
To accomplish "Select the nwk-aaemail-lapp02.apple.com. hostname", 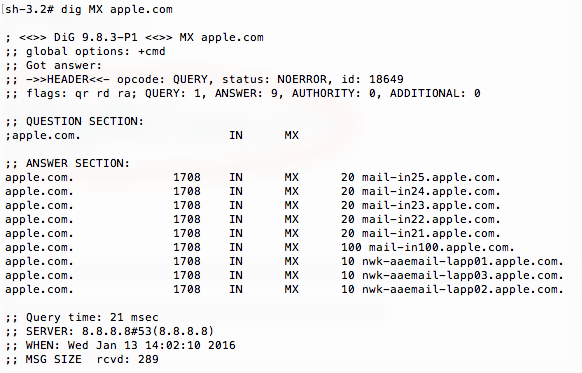I will pyautogui.click(x=462, y=289).
